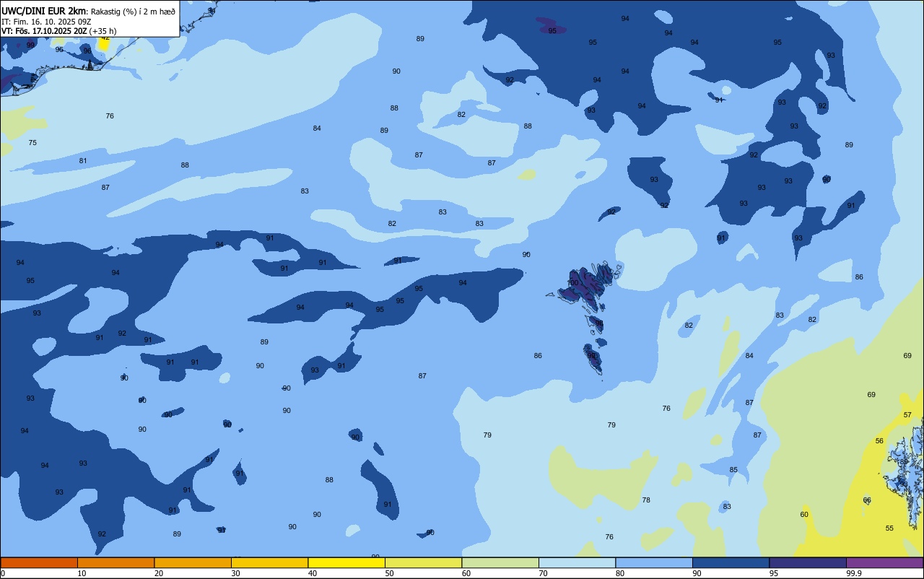Click the 90–95 dark blue legend swatch

(731, 562)
